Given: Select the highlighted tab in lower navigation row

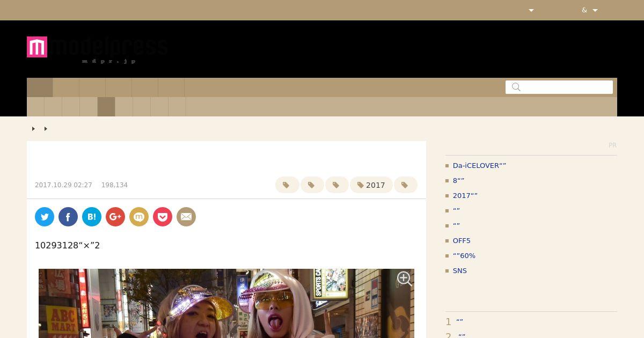Looking at the screenshot, I should point(106,107).
